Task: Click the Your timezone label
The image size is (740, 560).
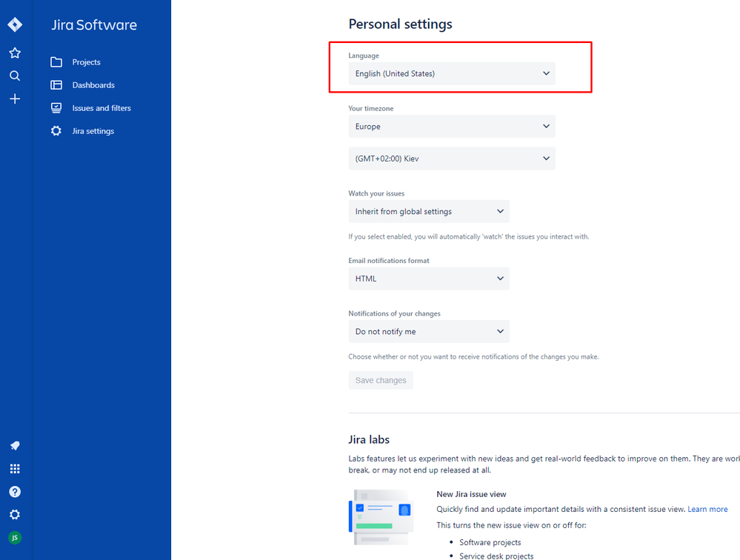Action: [x=371, y=108]
